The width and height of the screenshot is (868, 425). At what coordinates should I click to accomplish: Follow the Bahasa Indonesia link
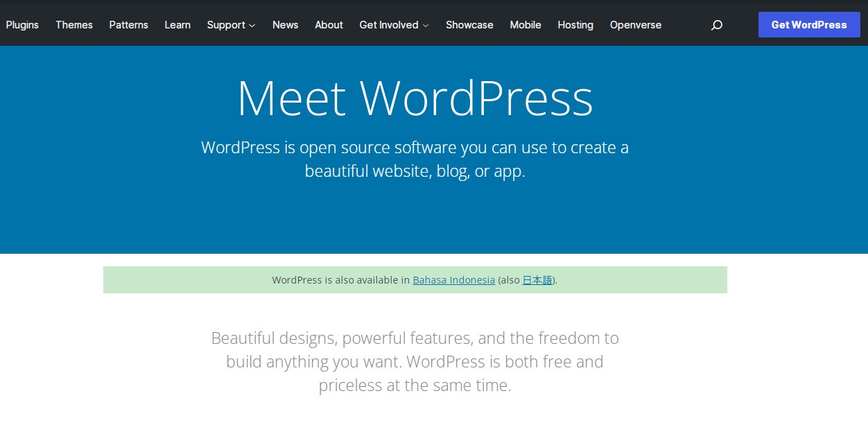pyautogui.click(x=454, y=280)
